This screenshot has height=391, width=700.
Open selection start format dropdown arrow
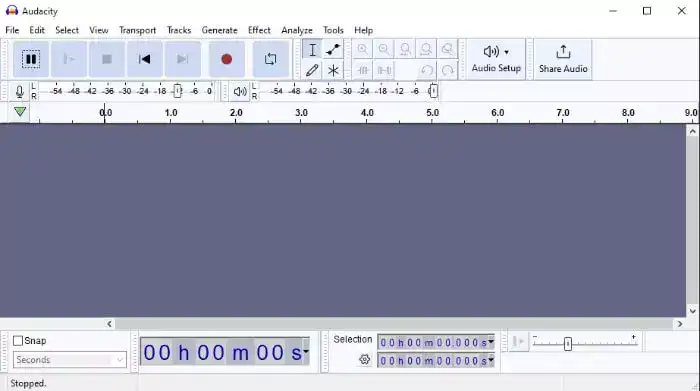(x=491, y=342)
